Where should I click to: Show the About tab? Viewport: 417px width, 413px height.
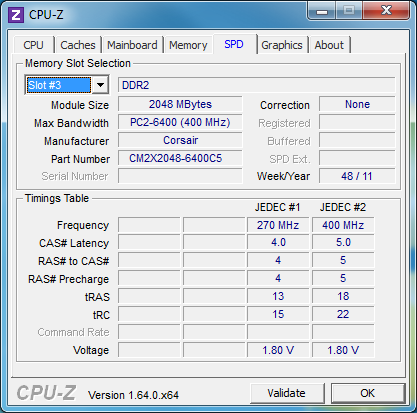[329, 45]
